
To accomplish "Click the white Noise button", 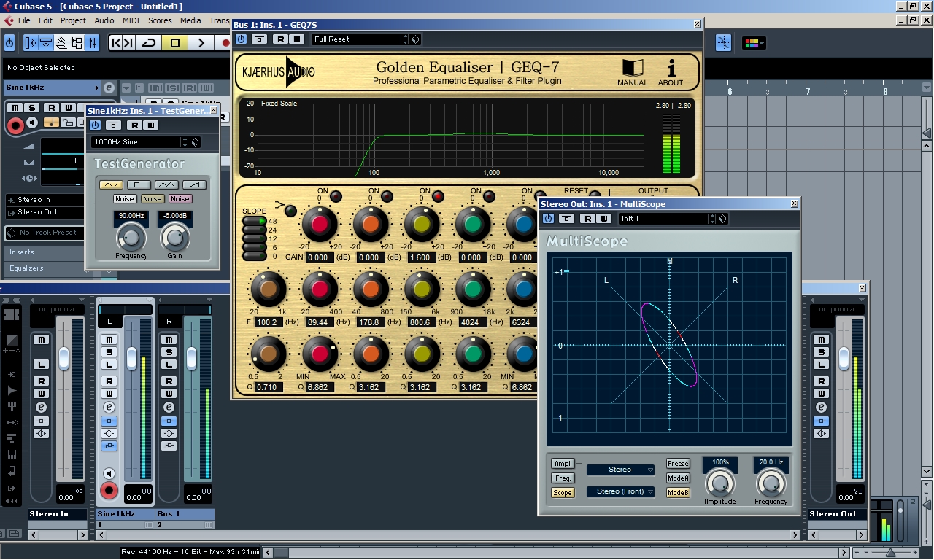I will [125, 199].
